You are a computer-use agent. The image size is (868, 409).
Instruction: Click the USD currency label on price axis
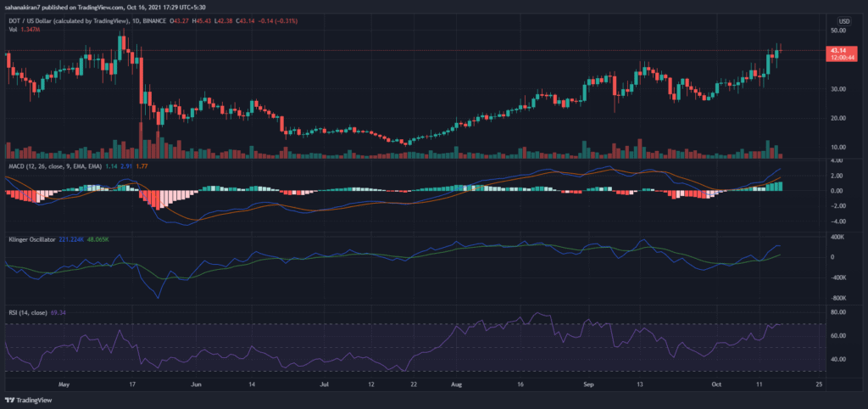point(843,21)
